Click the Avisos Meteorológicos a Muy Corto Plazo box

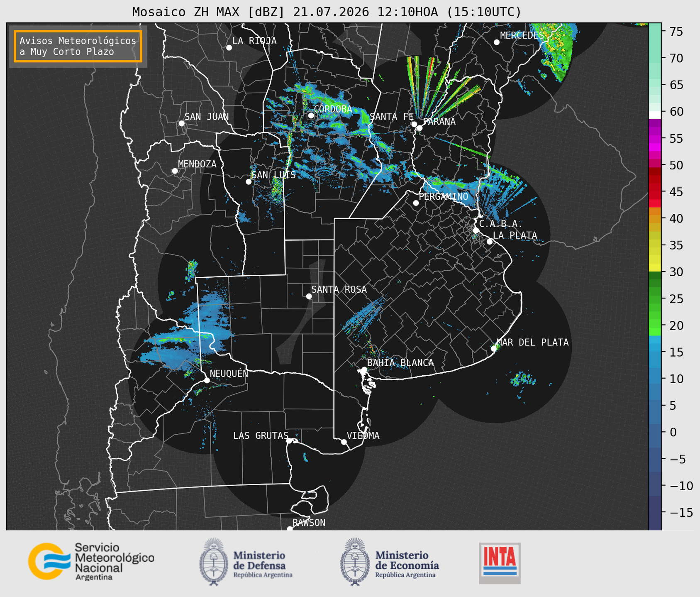pos(78,46)
